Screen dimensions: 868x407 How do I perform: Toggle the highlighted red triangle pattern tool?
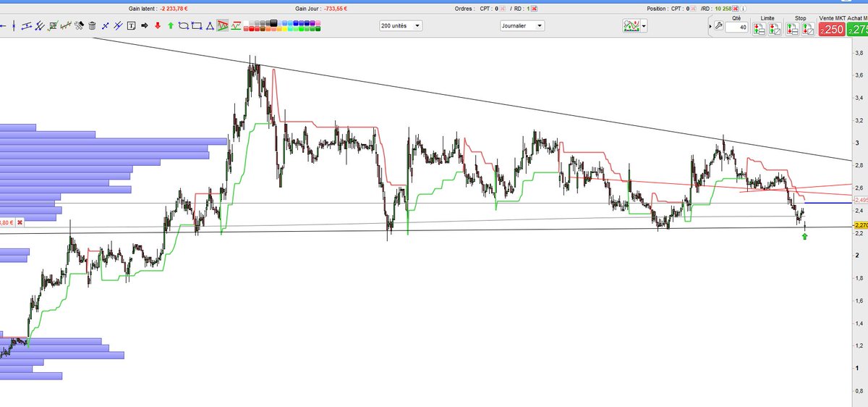click(222, 25)
